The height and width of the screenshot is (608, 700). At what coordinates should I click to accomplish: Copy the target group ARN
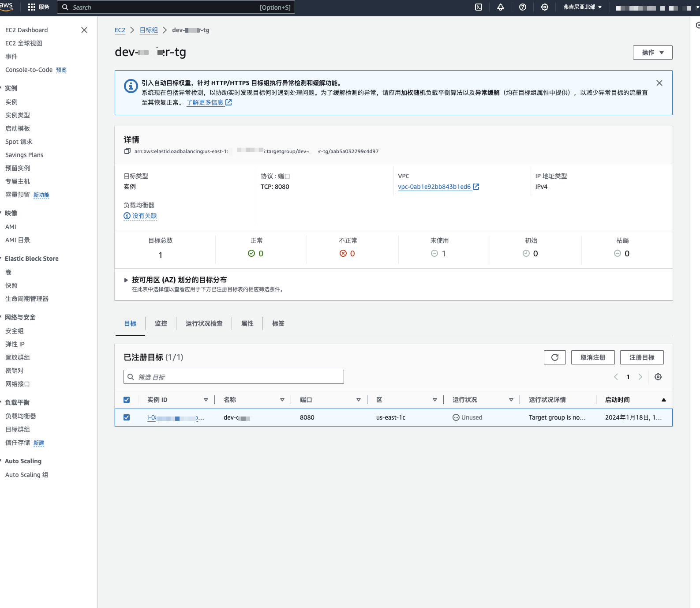point(127,151)
